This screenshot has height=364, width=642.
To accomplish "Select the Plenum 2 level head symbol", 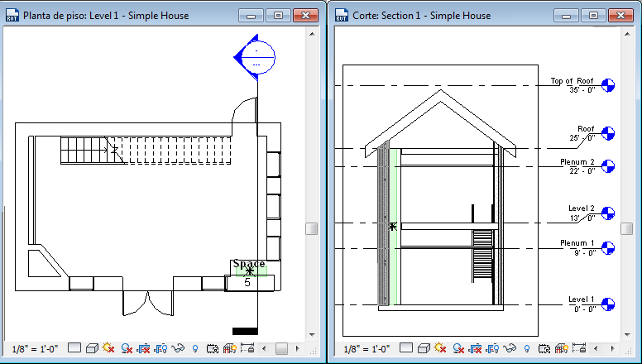I will 608,166.
